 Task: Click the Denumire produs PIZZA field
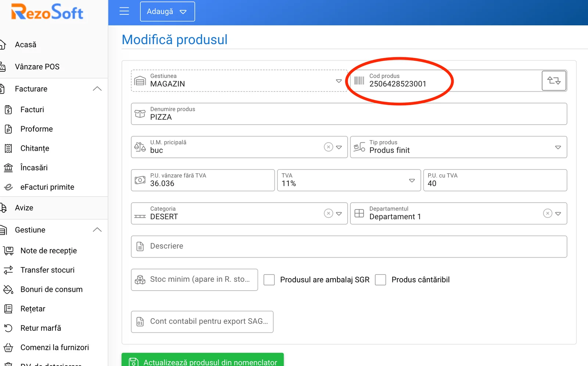pos(349,114)
